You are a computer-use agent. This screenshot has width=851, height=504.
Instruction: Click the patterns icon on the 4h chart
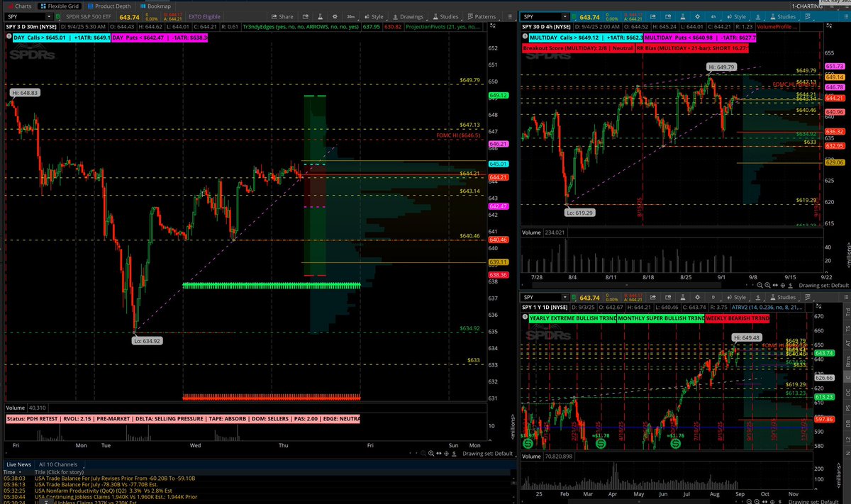[808, 17]
